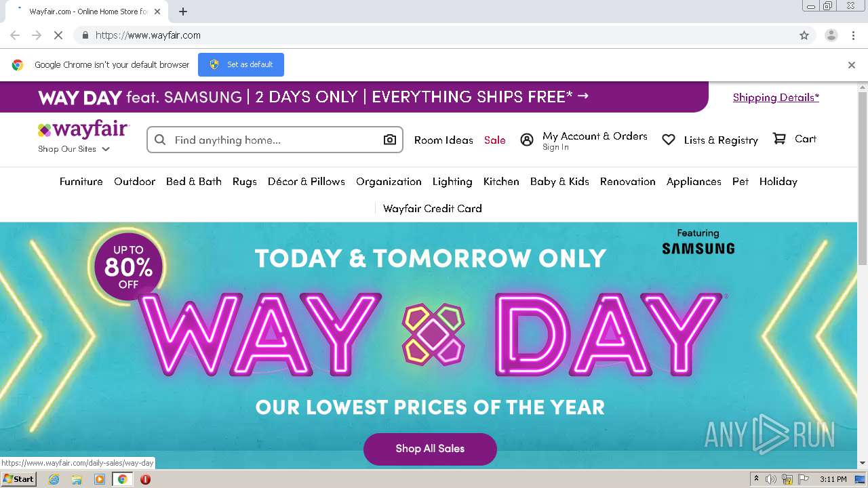Open Chrome's three-dot menu
This screenshot has width=868, height=488.
[853, 35]
